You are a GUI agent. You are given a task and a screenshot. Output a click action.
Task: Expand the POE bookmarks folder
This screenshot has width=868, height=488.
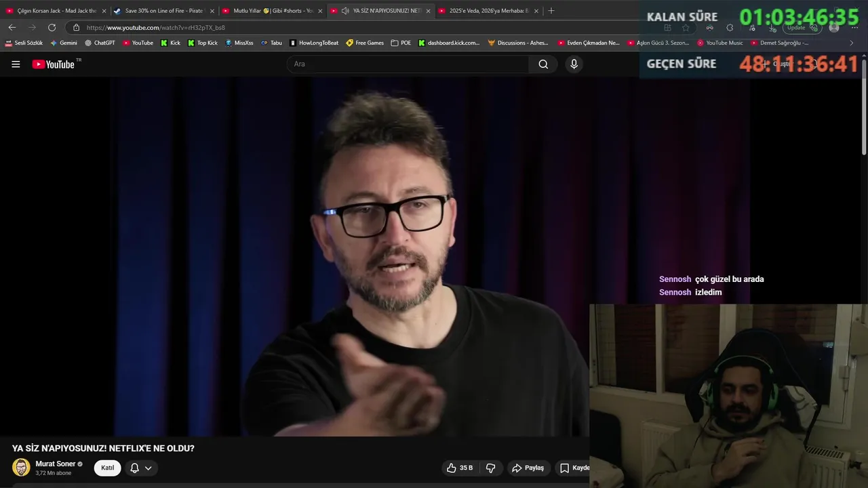tap(401, 43)
